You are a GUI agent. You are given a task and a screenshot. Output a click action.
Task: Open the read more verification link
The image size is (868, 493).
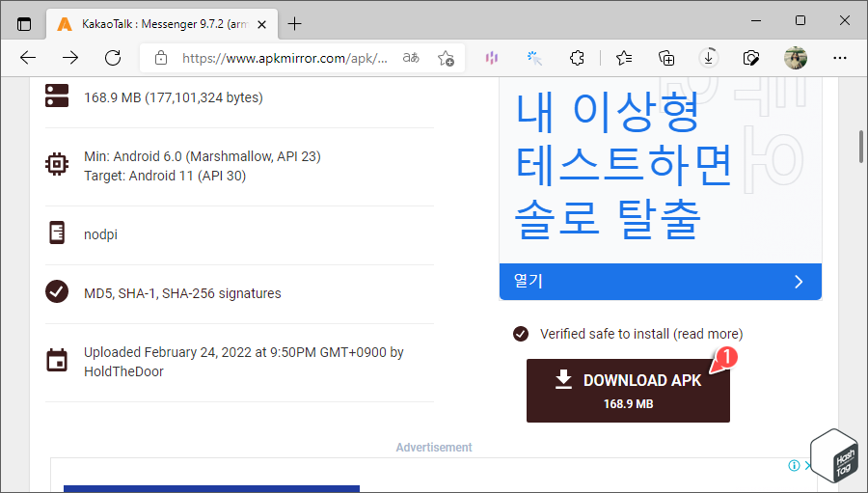click(x=708, y=334)
